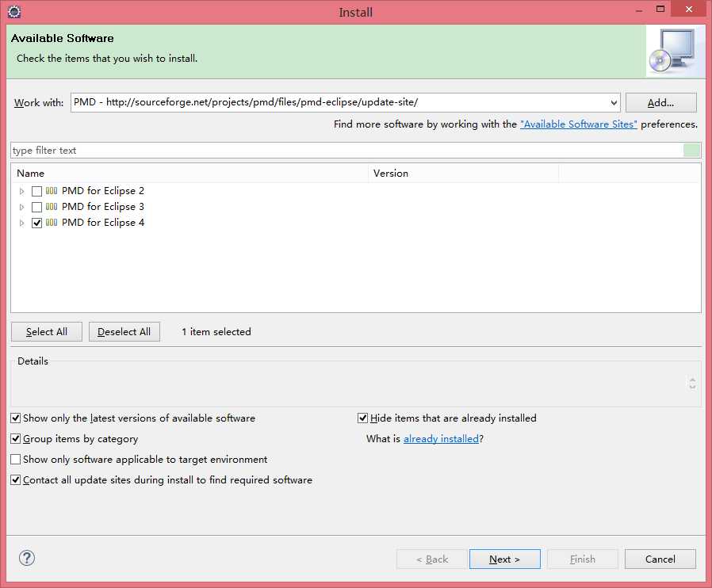Click the Deselect All button
The image size is (712, 588).
[124, 332]
